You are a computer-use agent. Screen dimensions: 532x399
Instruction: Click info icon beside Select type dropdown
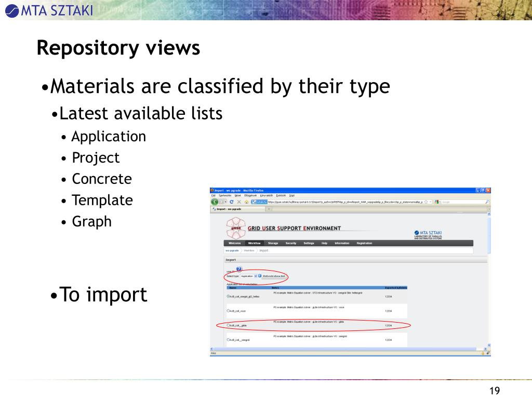[260, 276]
